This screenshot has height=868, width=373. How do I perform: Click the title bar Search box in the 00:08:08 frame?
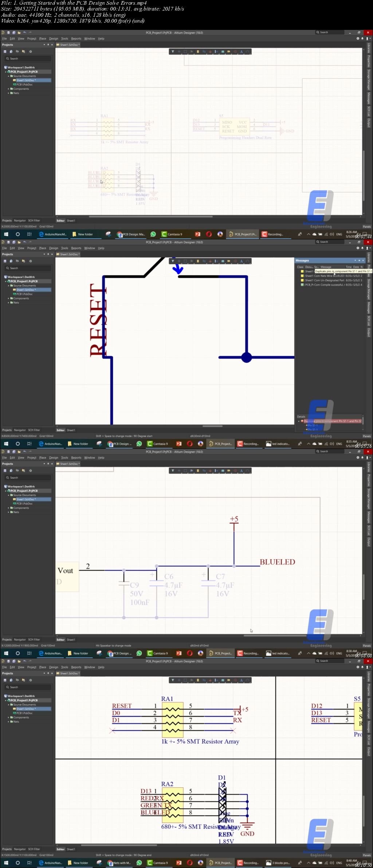click(x=330, y=451)
